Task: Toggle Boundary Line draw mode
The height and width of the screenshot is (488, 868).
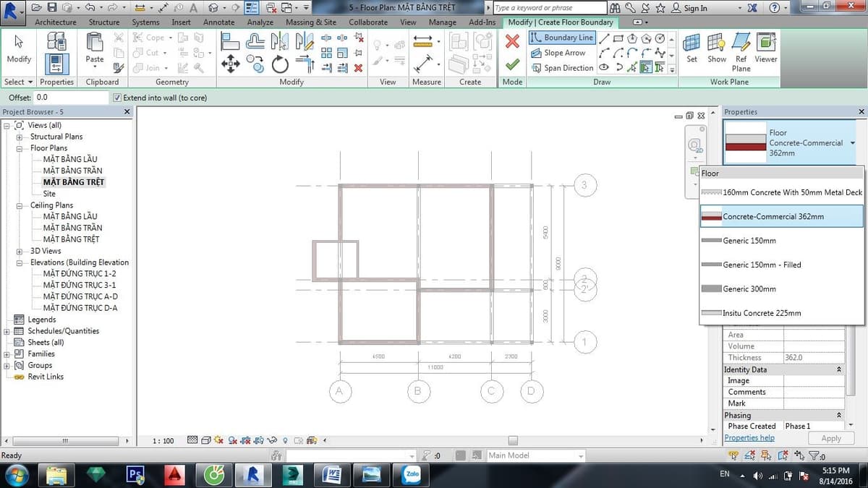Action: [562, 38]
